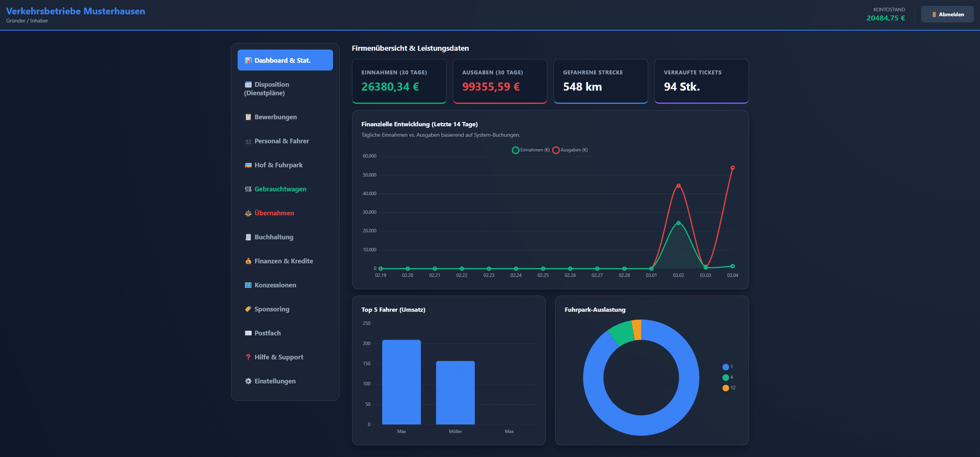Click the Disposition calendar icon

tap(248, 85)
